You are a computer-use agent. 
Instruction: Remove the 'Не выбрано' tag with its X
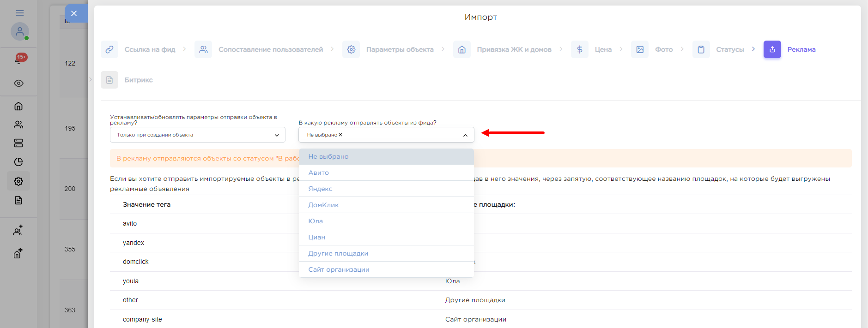click(340, 135)
